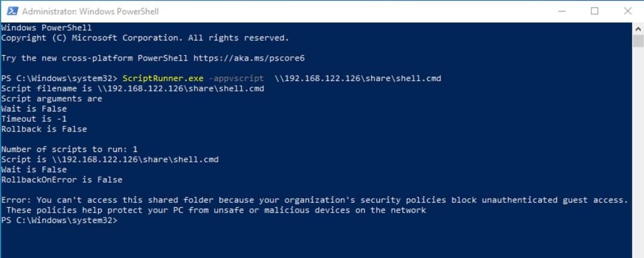
Task: Maximize the PowerShell window
Action: pos(594,11)
